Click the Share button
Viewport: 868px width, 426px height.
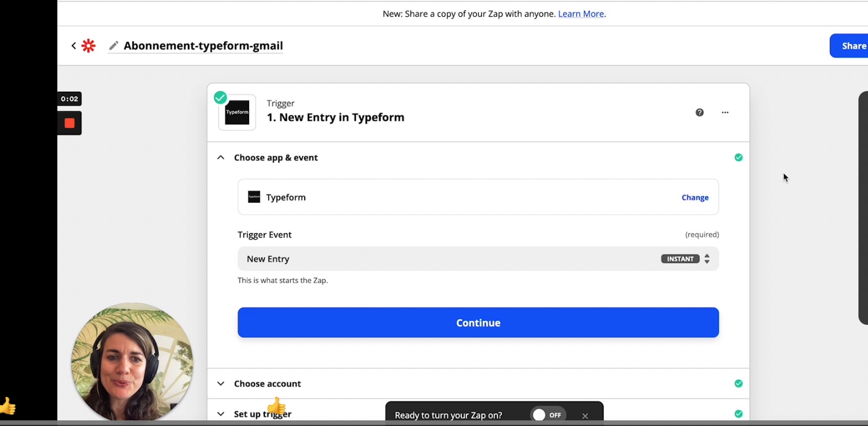tap(852, 46)
